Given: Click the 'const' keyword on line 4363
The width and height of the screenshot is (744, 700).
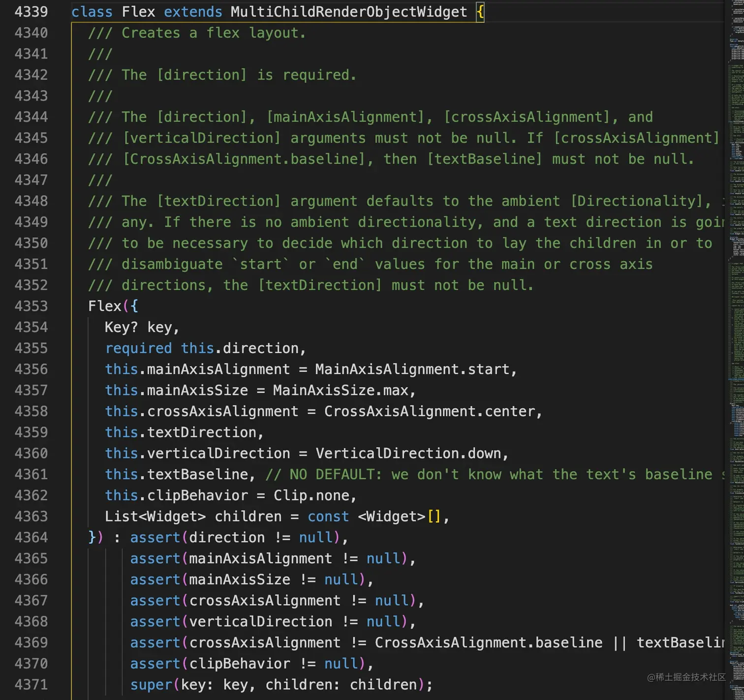Looking at the screenshot, I should pos(328,517).
